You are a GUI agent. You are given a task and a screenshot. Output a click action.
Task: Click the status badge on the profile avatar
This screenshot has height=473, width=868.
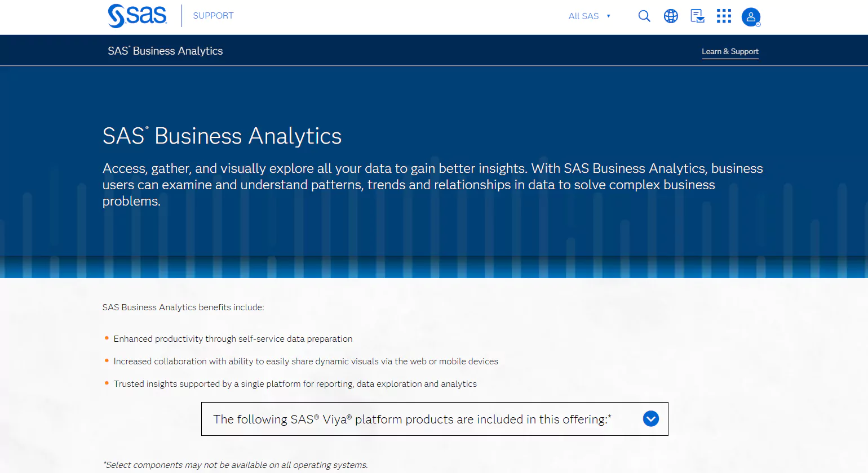click(758, 24)
